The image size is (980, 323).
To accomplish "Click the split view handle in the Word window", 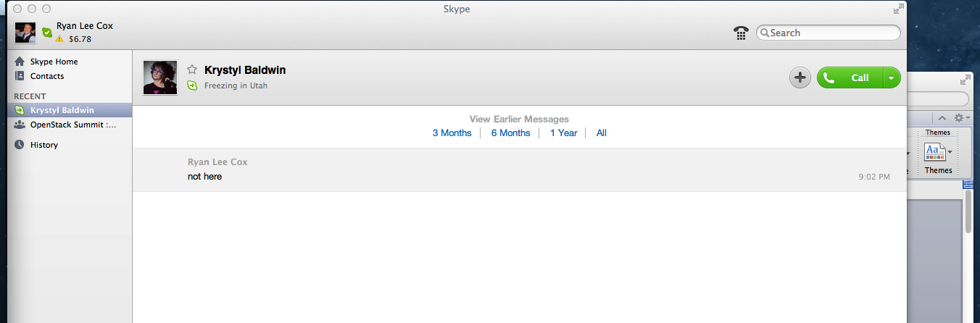I will click(x=968, y=185).
